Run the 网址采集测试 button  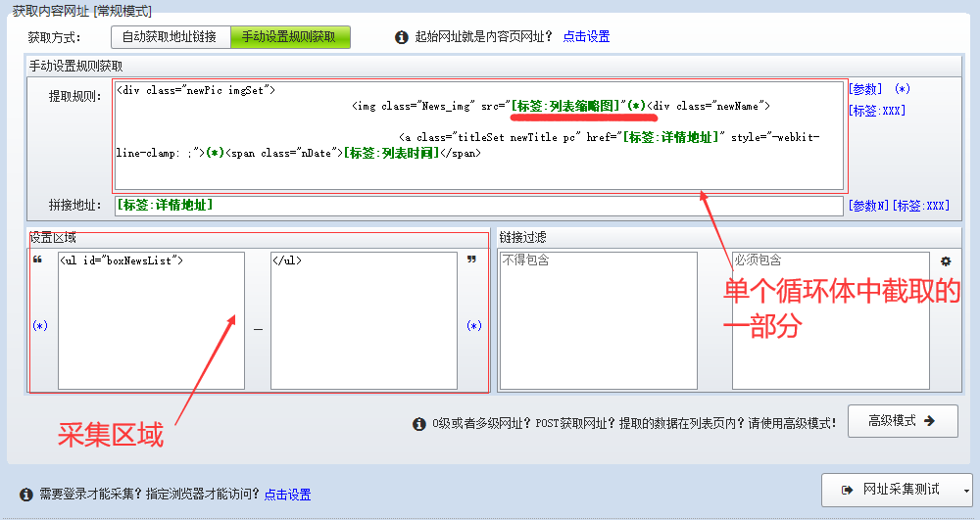(890, 489)
